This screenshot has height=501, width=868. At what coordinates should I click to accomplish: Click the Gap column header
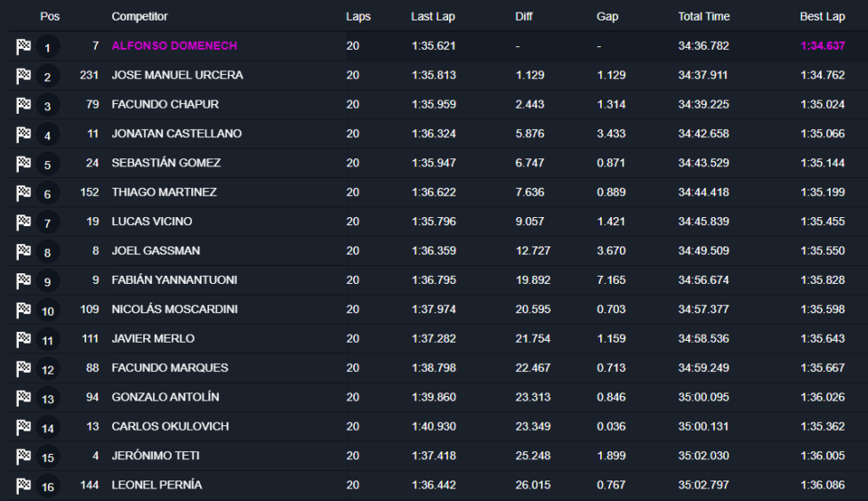(x=607, y=17)
